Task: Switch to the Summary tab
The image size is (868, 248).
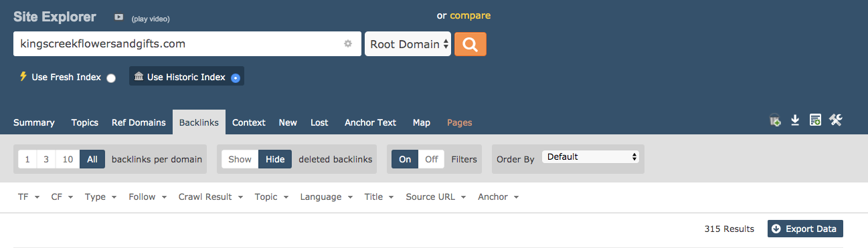Action: pyautogui.click(x=34, y=122)
